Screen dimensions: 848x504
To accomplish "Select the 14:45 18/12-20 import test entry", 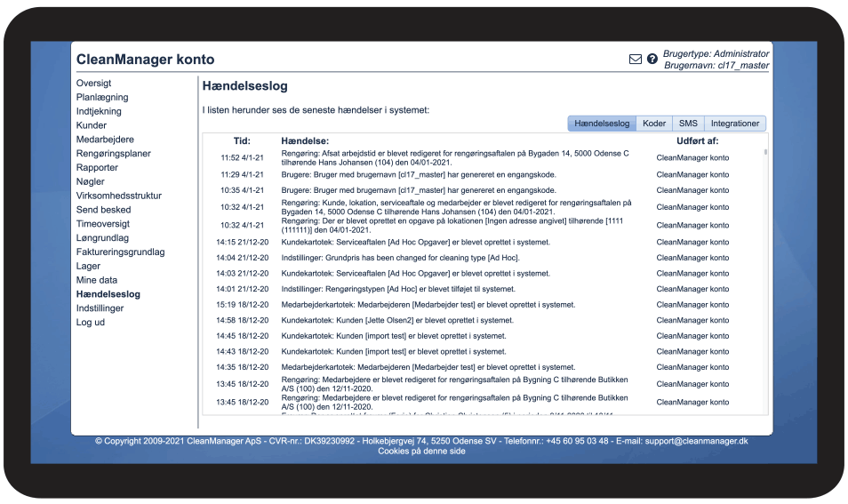I will pos(394,336).
